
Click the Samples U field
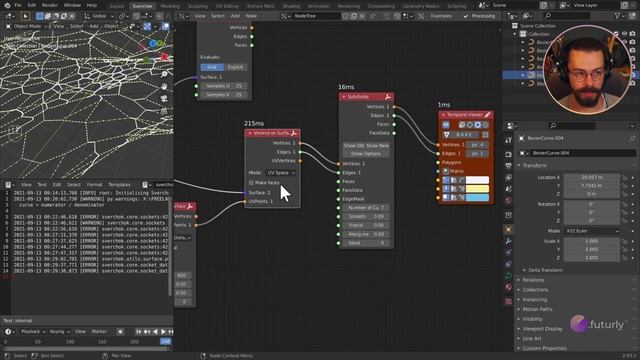pyautogui.click(x=224, y=86)
